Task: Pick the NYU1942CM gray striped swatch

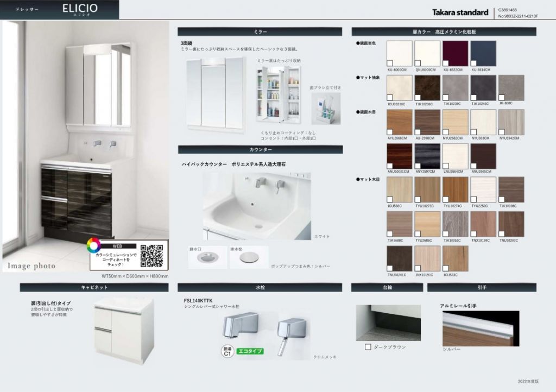Action: coord(511,122)
